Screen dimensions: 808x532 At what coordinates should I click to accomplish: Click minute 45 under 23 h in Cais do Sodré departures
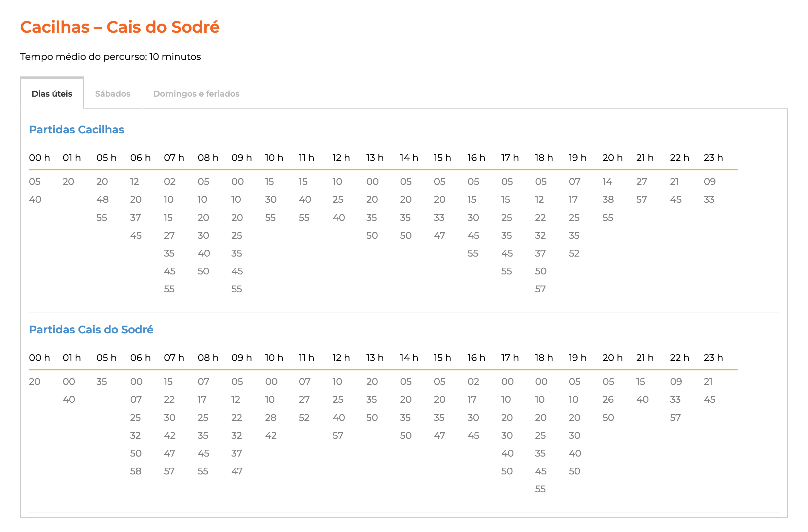tap(710, 400)
